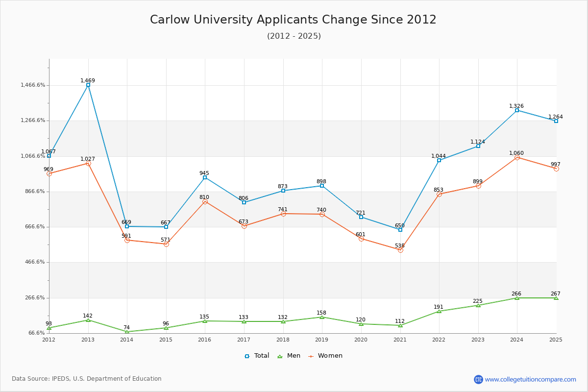Click the Women 2018 data point labeled 741

(283, 214)
